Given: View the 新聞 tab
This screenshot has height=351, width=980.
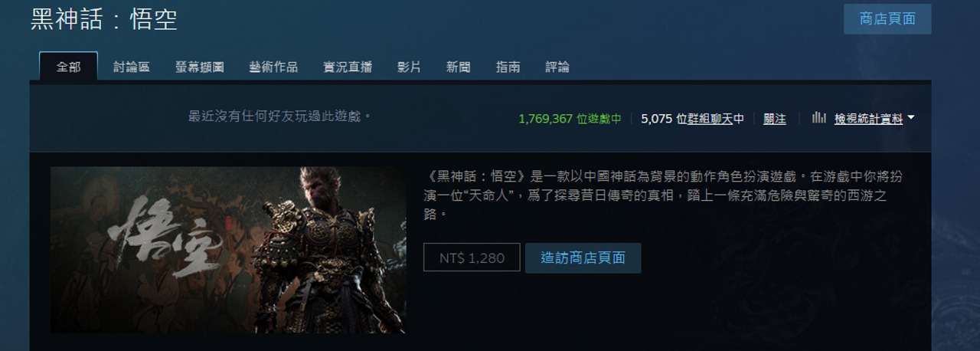Looking at the screenshot, I should (x=459, y=67).
